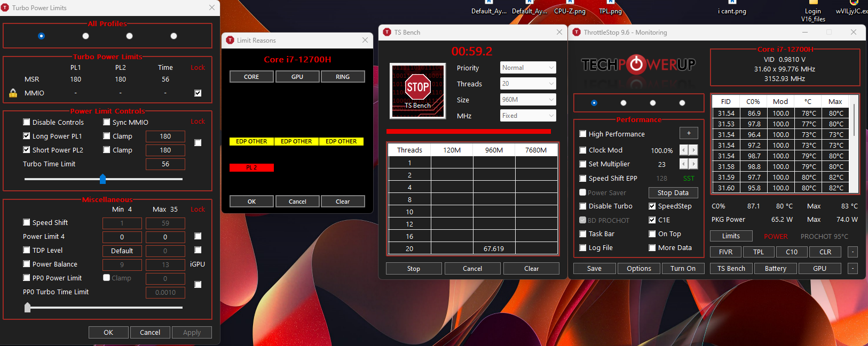
Task: Click the ThrottleStop icon in Limit Reasons title bar
Action: point(230,40)
